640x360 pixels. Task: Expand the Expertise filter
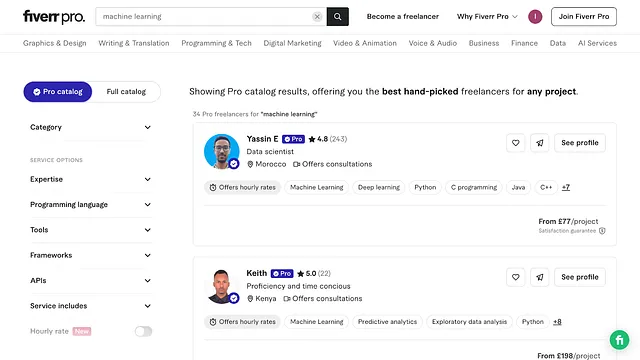coord(91,179)
